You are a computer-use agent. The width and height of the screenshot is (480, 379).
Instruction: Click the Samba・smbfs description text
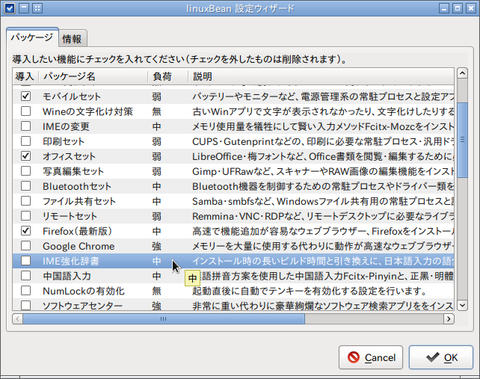(323, 201)
